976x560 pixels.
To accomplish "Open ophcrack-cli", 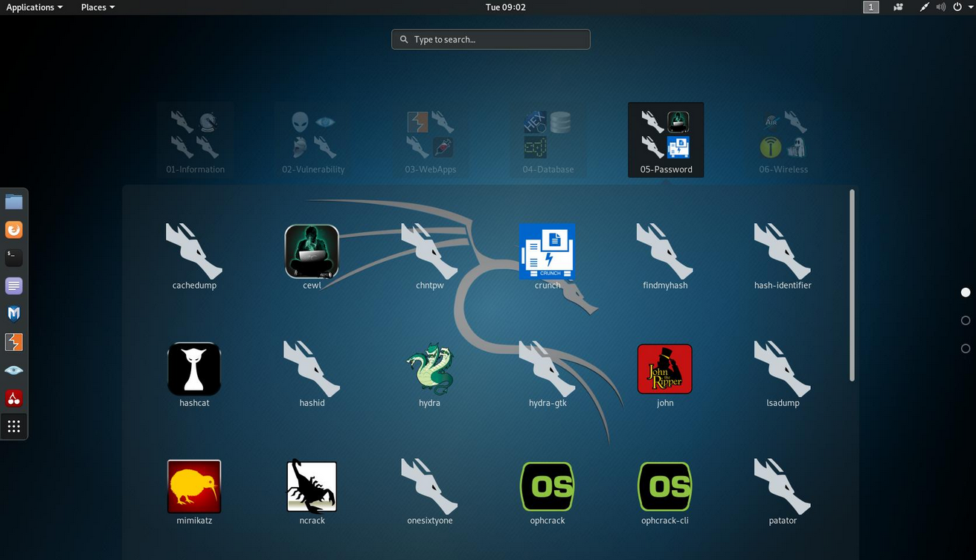I will tap(665, 492).
